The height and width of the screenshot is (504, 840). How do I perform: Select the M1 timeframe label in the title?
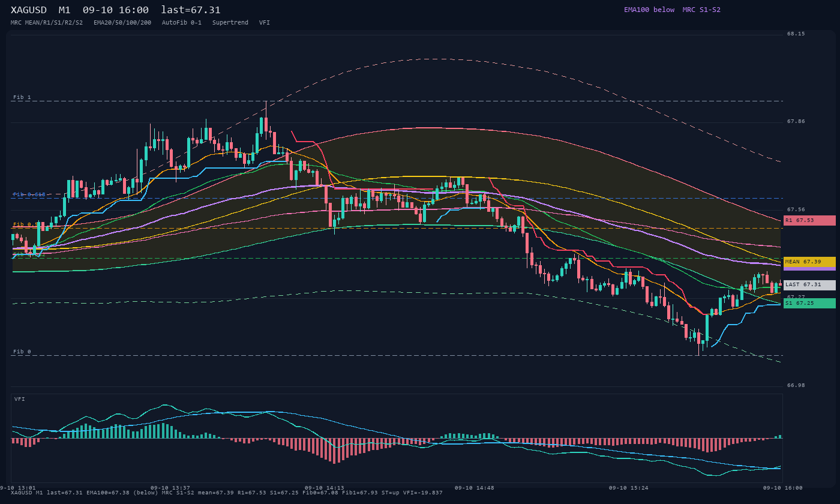64,10
